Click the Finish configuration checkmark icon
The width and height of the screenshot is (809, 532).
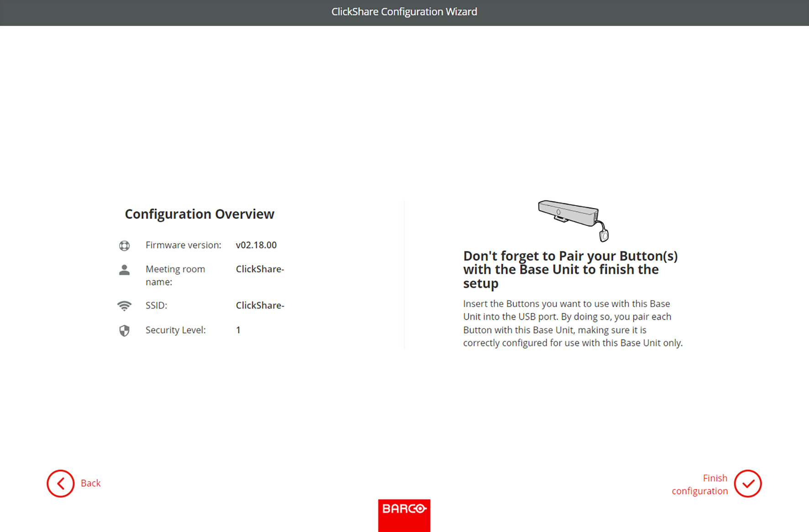[748, 483]
